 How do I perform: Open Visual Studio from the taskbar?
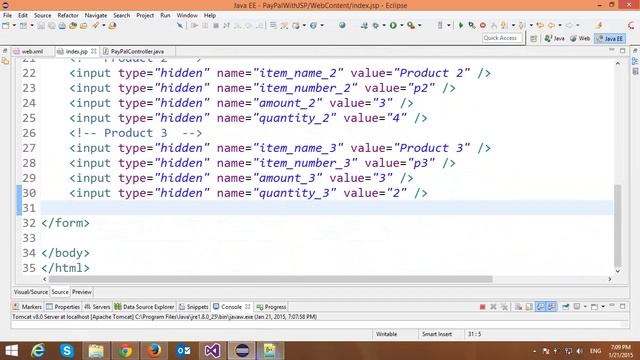coord(212,351)
